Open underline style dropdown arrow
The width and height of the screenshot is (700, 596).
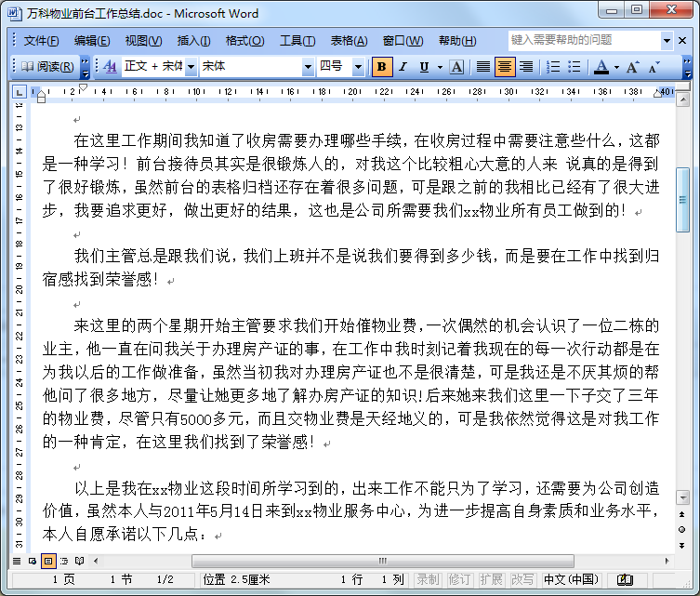(440, 67)
